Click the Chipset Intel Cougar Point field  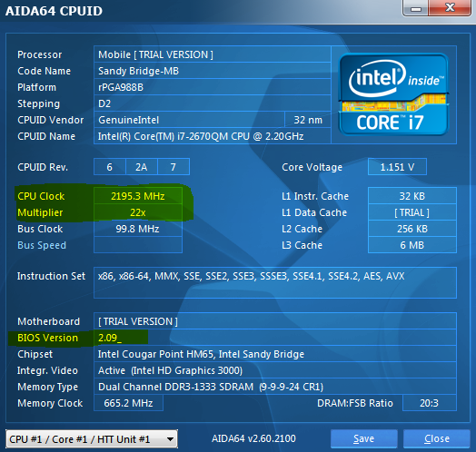coord(275,354)
